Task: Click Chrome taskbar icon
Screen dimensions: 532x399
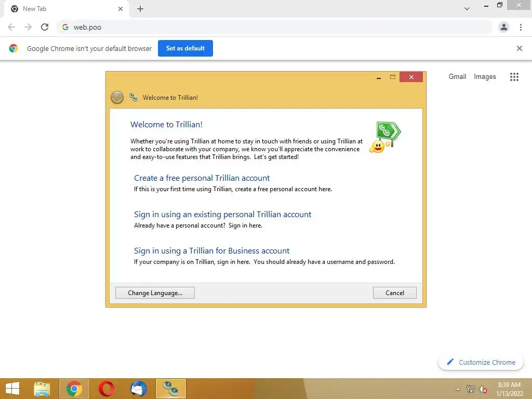Action: click(x=74, y=389)
